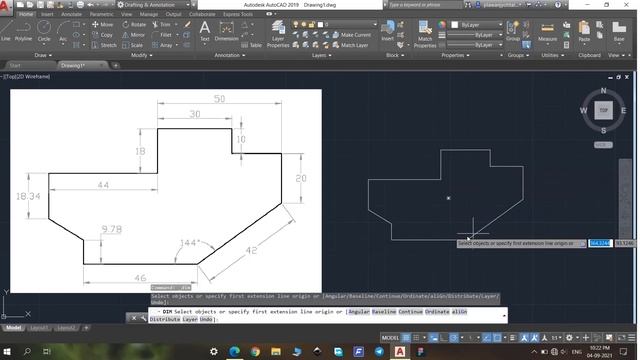
Task: Toggle dynamic input in status bar
Action: point(434,338)
